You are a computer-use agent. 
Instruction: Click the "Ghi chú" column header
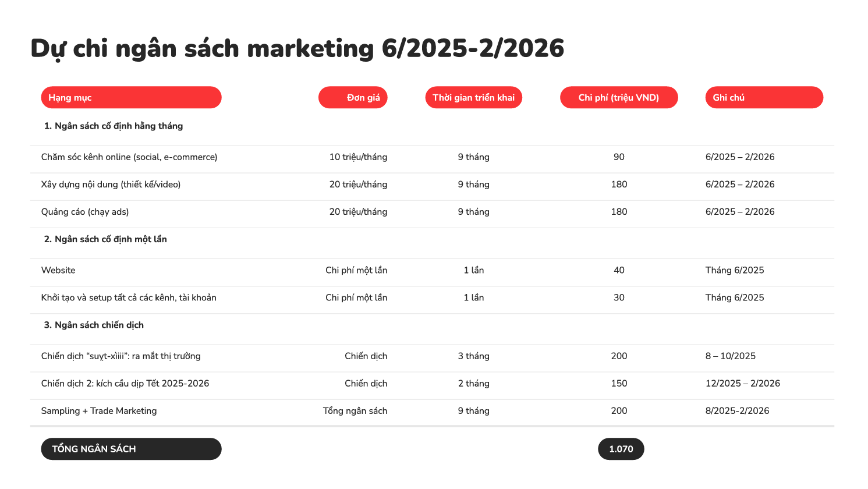tap(764, 97)
